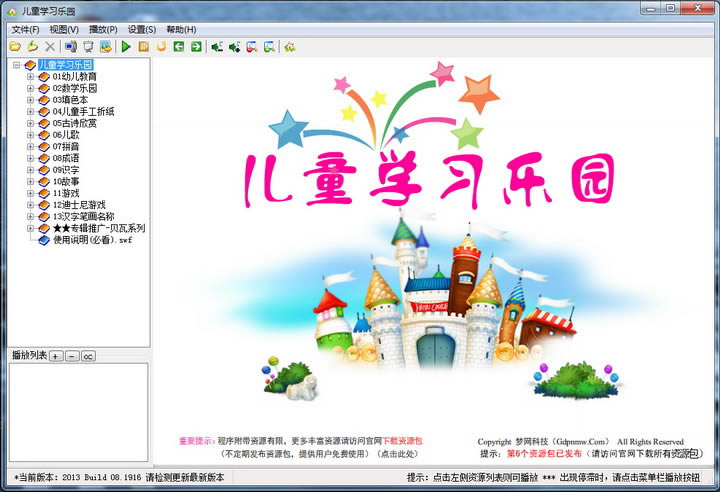
Task: Click the gray X delete toolbar icon
Action: tap(50, 46)
